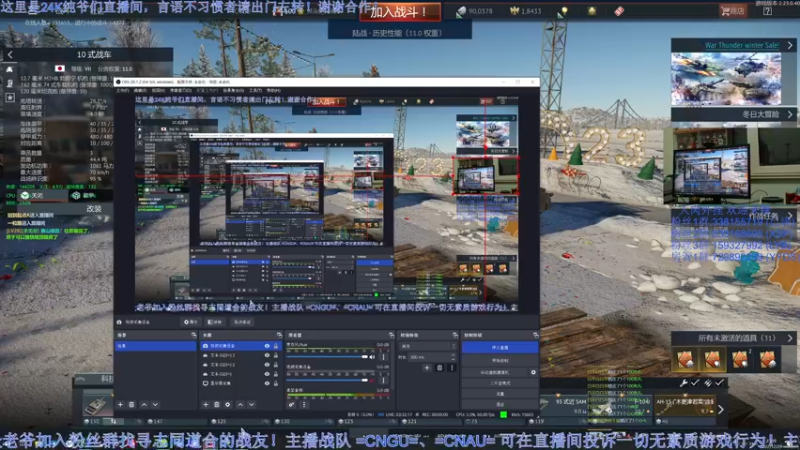Click the star icon in the vehicle info sidebar
This screenshot has height=450, width=800.
click(10, 97)
